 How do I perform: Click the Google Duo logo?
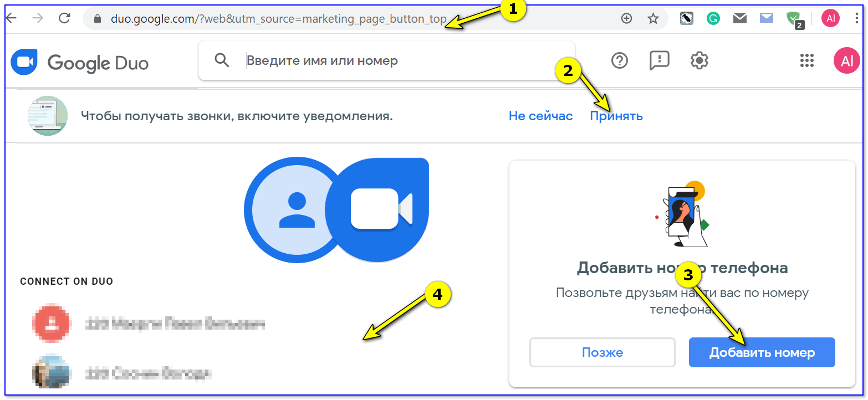point(80,63)
